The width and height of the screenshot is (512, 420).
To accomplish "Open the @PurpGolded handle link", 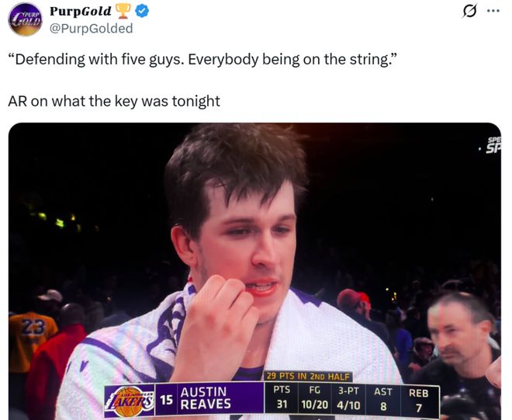I will pyautogui.click(x=91, y=29).
